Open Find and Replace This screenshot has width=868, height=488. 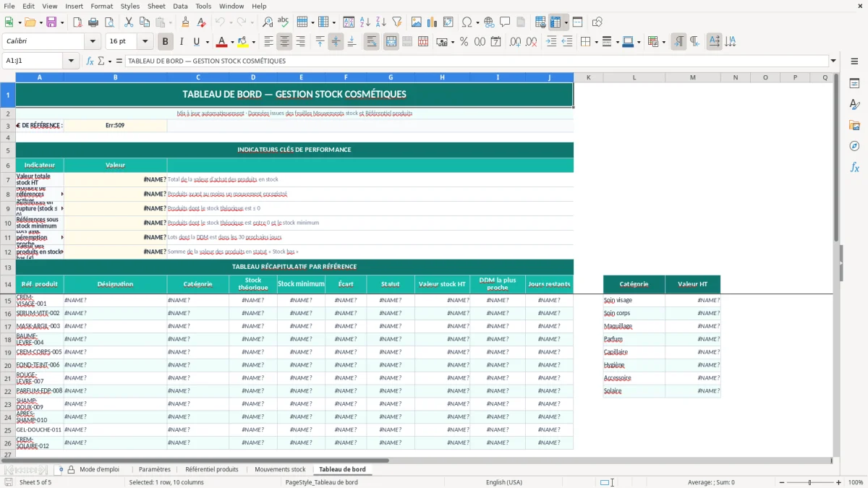click(x=267, y=22)
